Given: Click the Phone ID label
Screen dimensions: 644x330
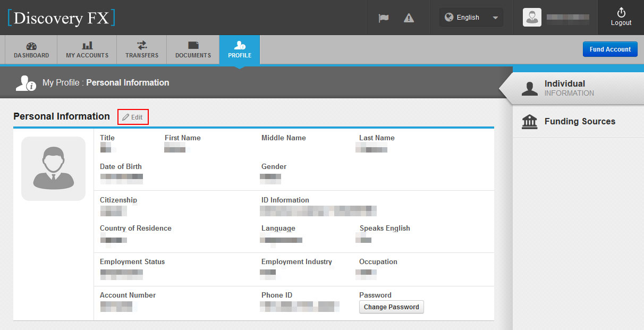Looking at the screenshot, I should 277,295.
